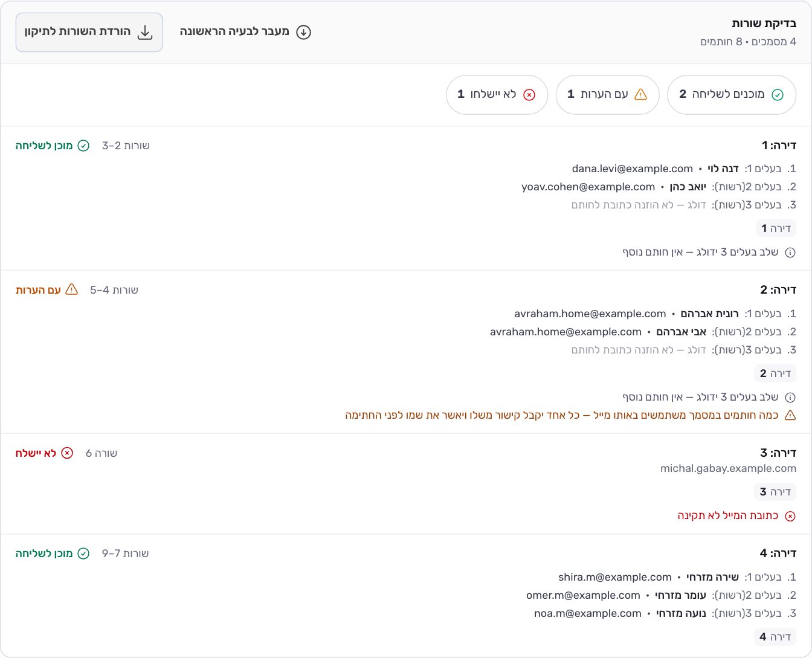Viewport: 812px width, 658px height.
Task: Click the green check status icon for דירה 1
Action: 83,146
